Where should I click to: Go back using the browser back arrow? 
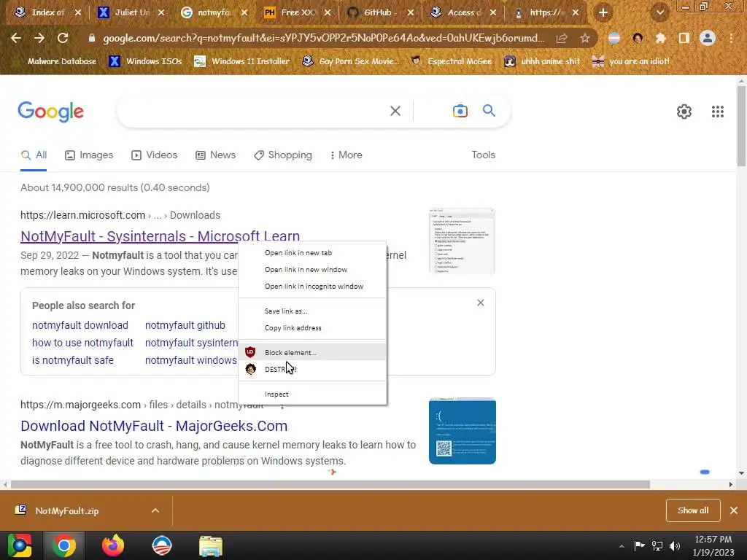click(x=16, y=38)
